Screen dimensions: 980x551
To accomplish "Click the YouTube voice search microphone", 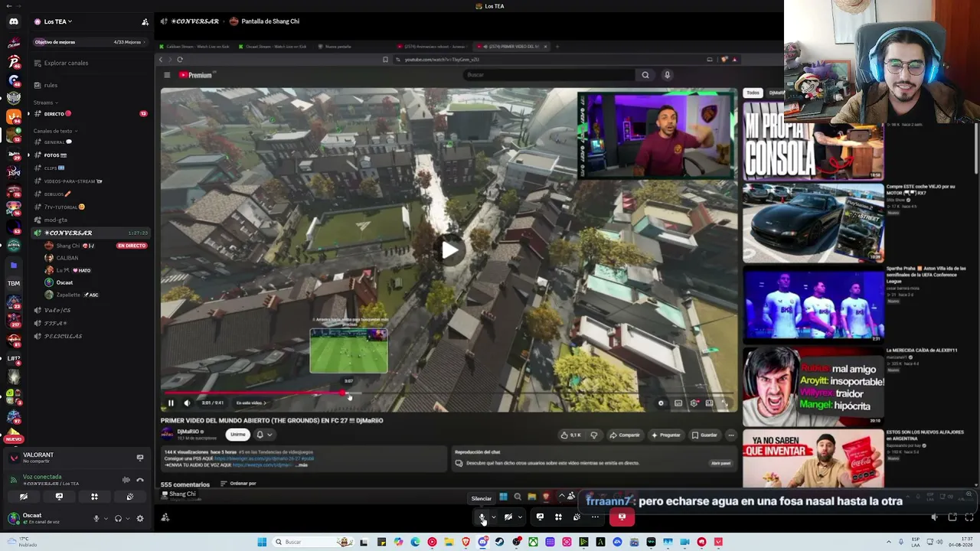I will [x=667, y=75].
